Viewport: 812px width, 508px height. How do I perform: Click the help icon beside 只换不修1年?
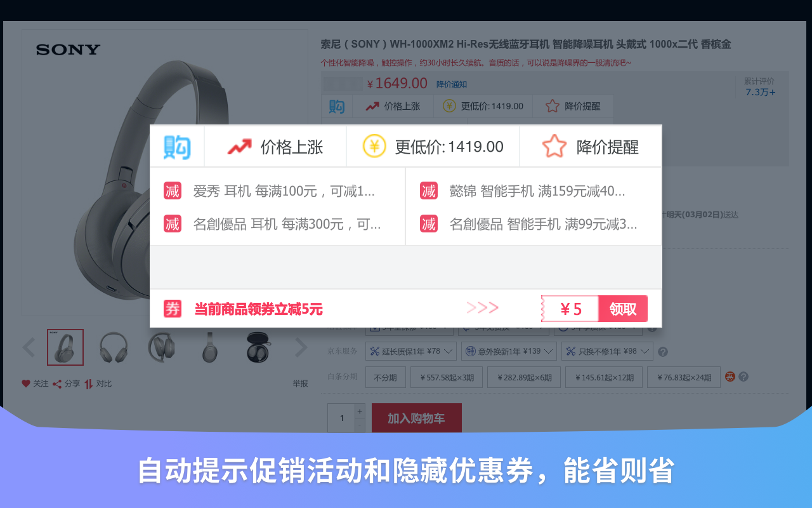point(663,352)
